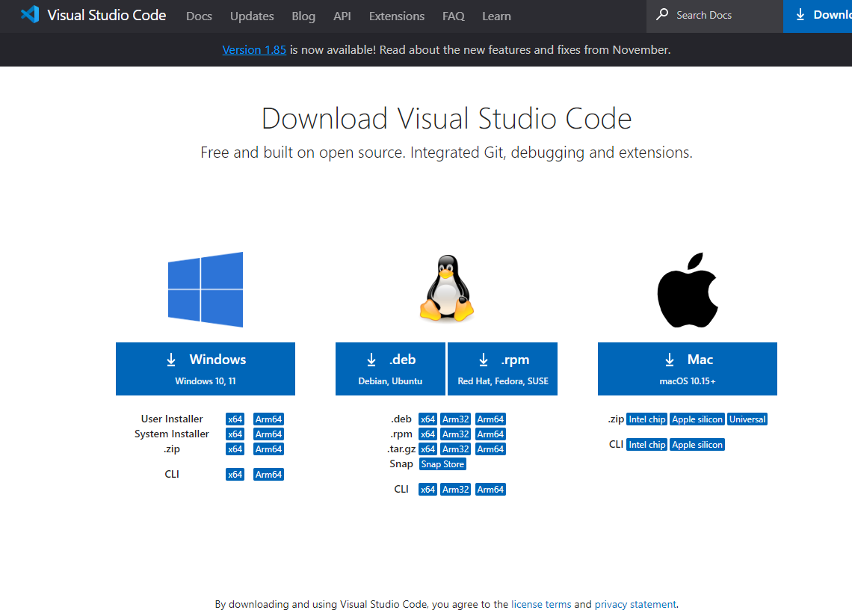Download the .rpm Red Hat package
Screen dimensions: 852x616
click(x=502, y=369)
